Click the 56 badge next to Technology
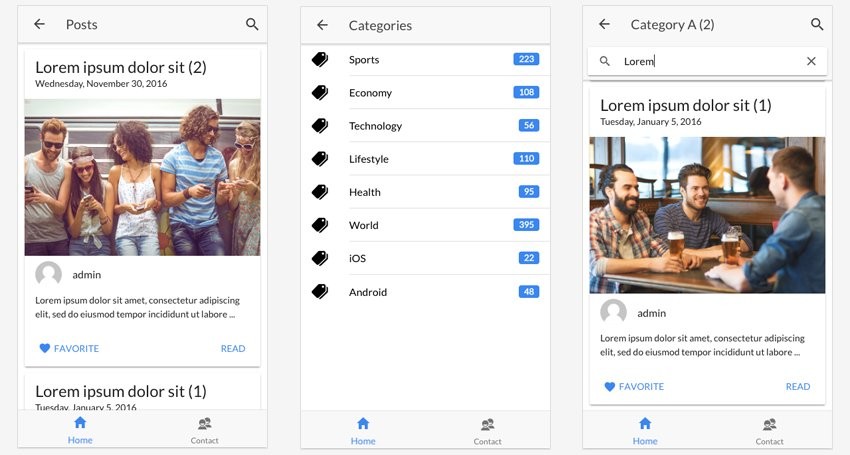 coord(529,125)
